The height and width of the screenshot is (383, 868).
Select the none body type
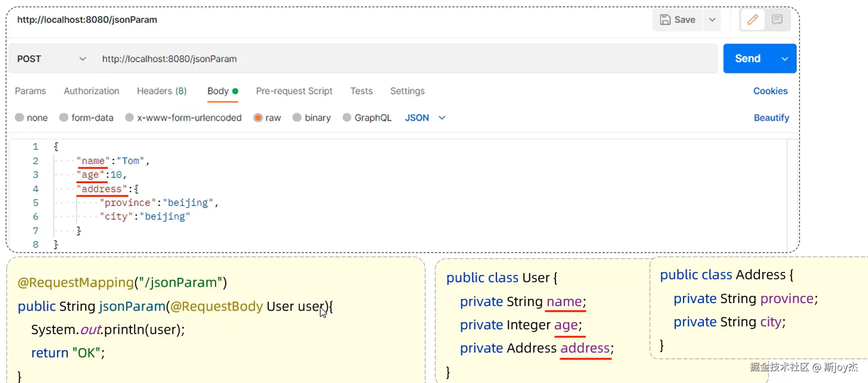pyautogui.click(x=19, y=118)
